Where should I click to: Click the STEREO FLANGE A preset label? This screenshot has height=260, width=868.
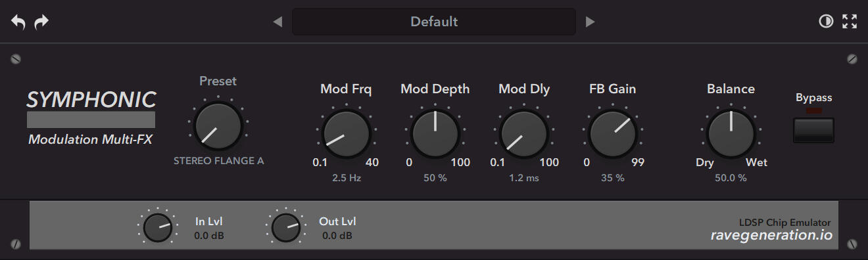(x=218, y=160)
